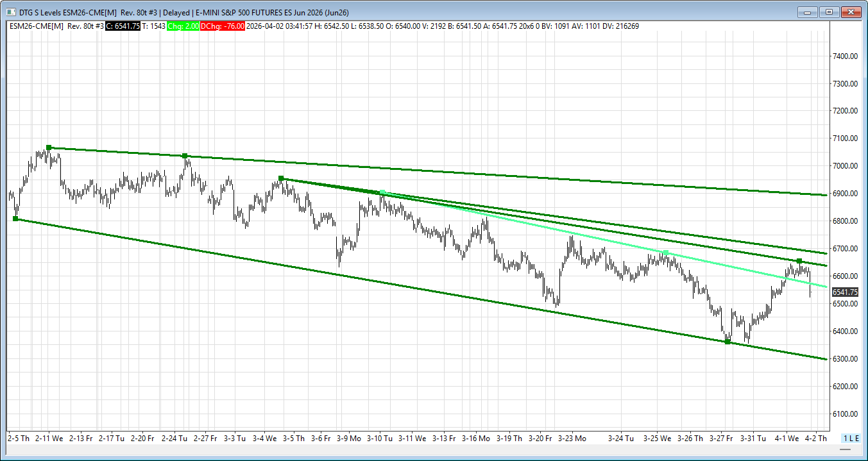The image size is (868, 461).
Task: Select the lower channel anchor at 3-27 low
Action: coord(727,342)
